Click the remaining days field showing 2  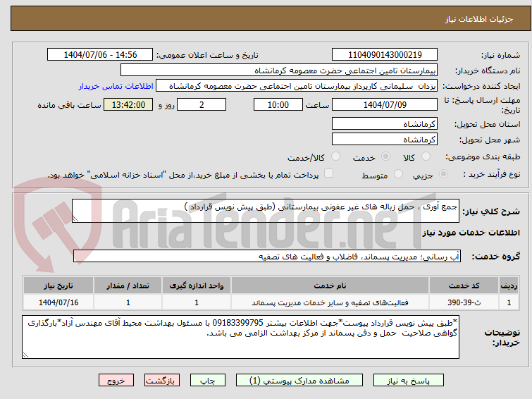[202, 104]
